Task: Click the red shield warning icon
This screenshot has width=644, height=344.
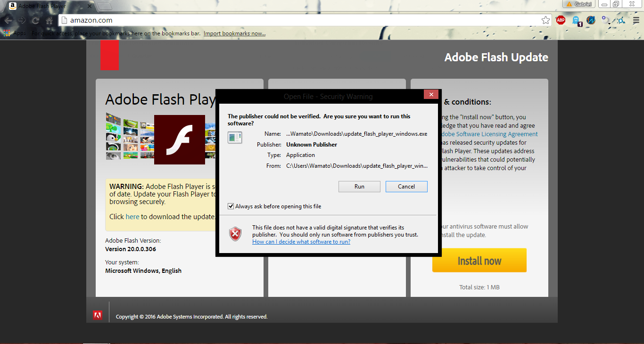Action: tap(235, 234)
